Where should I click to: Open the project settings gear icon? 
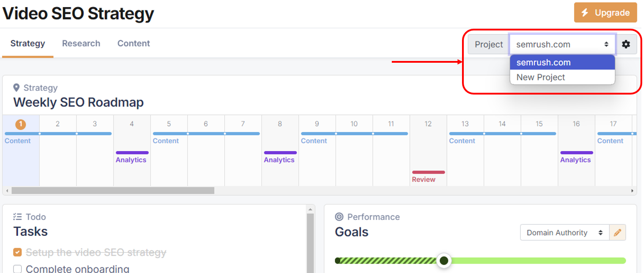pos(627,44)
